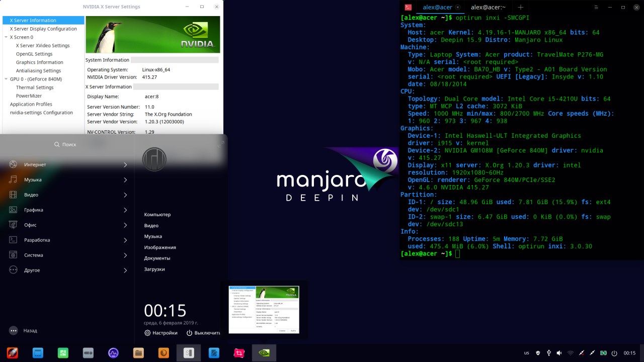Collapse the GPU 0 (GeForce 840M) node
The width and height of the screenshot is (644, 362).
coord(6,79)
